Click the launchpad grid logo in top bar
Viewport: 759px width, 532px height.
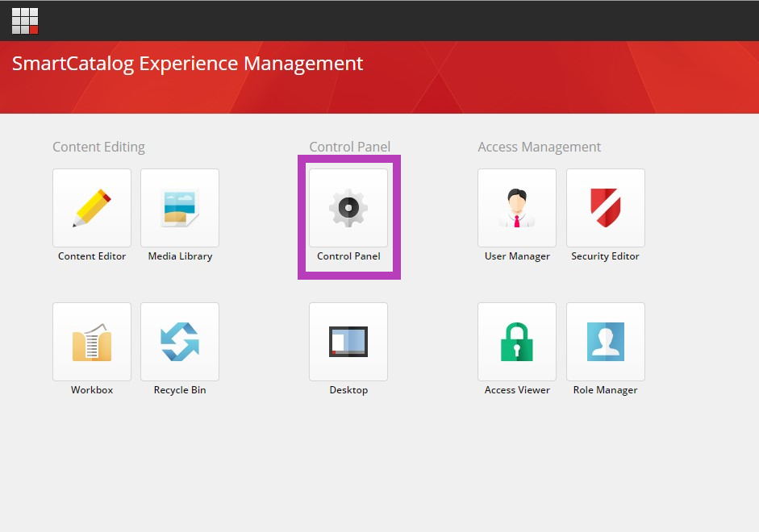[x=25, y=21]
